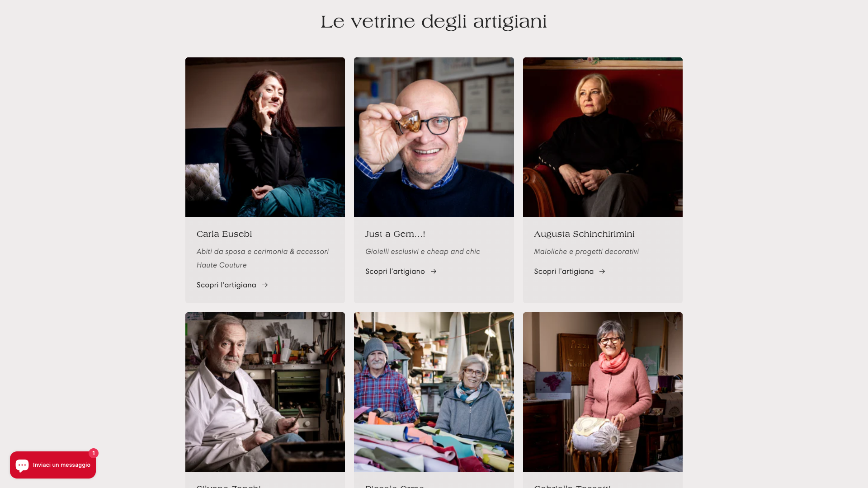Click the Le vetrine degli artigiani heading

[x=434, y=22]
